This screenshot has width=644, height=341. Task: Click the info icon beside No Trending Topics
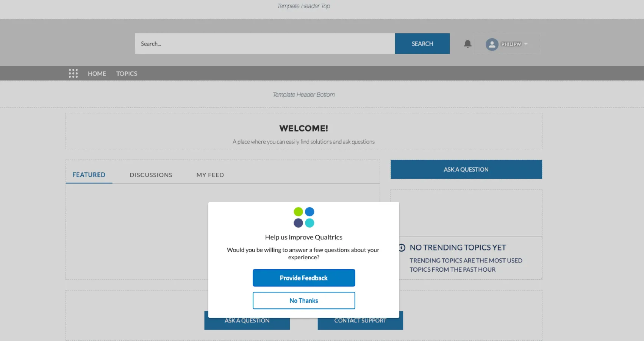tap(402, 247)
